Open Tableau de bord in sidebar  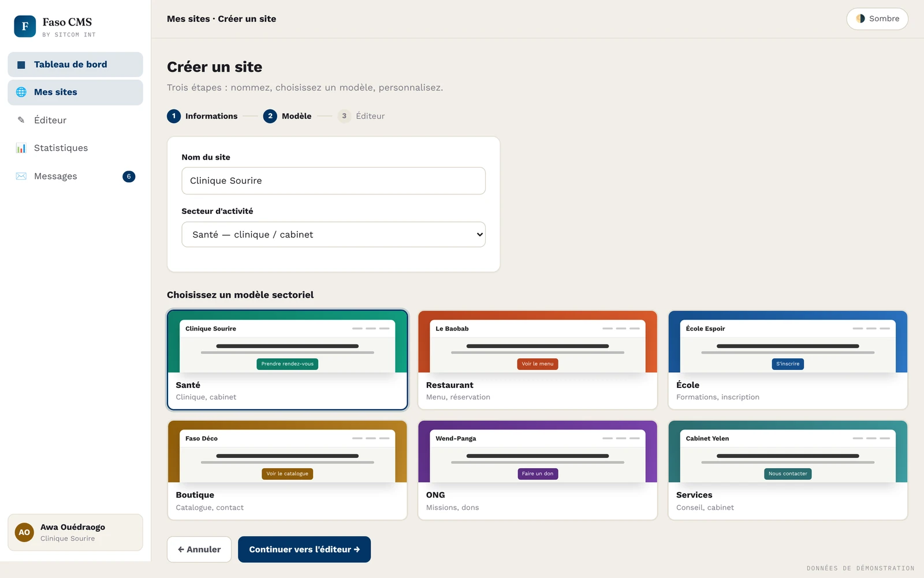point(75,65)
